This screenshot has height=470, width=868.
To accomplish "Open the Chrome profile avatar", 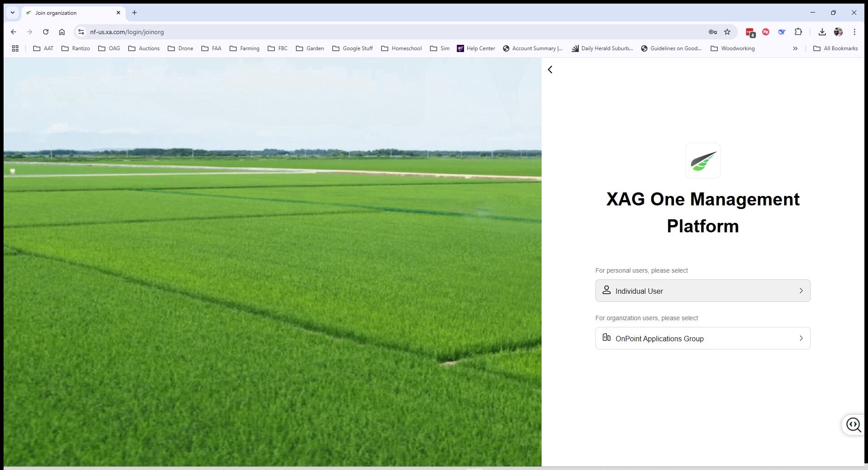I will coord(838,32).
